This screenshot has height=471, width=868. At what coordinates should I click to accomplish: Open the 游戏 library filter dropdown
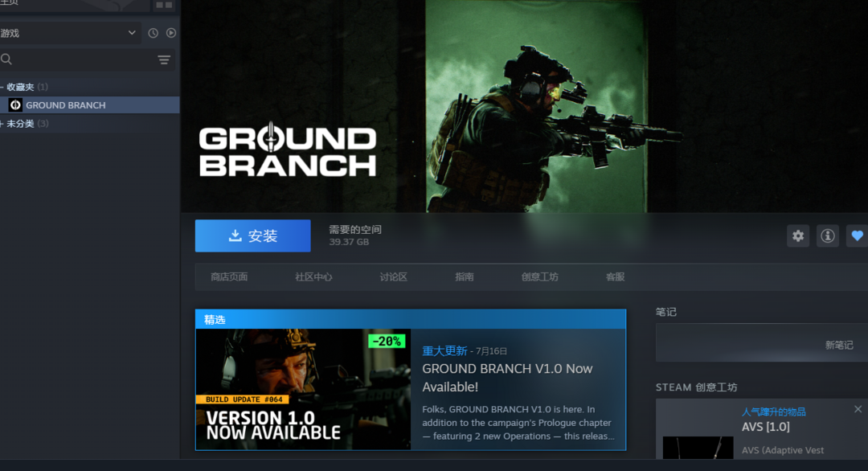click(x=69, y=33)
